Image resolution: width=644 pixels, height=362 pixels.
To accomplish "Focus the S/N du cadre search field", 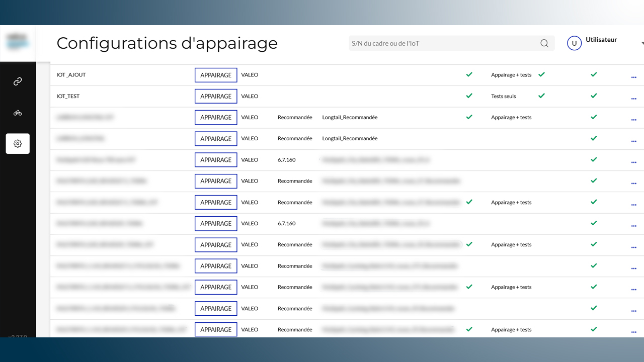I will point(451,43).
